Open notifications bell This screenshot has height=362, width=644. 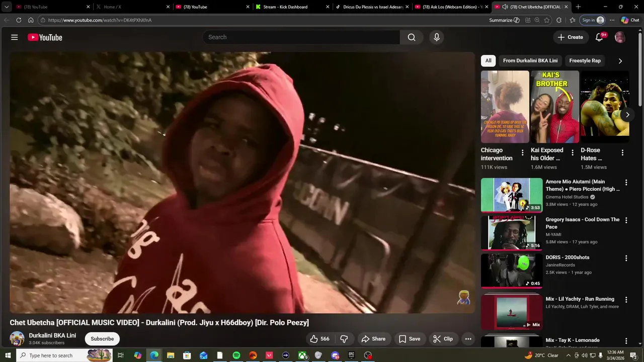[x=599, y=37]
